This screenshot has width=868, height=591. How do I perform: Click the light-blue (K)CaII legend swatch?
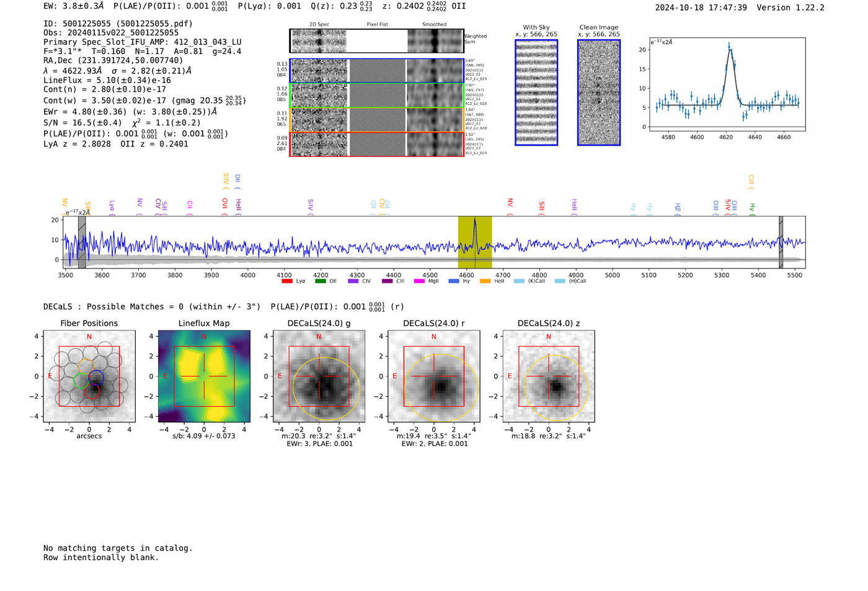[x=519, y=281]
